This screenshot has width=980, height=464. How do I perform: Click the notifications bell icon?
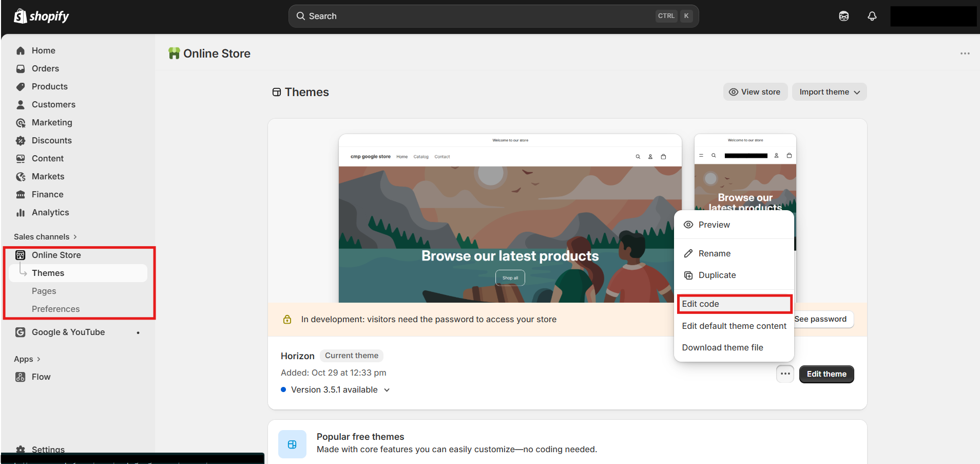tap(872, 16)
